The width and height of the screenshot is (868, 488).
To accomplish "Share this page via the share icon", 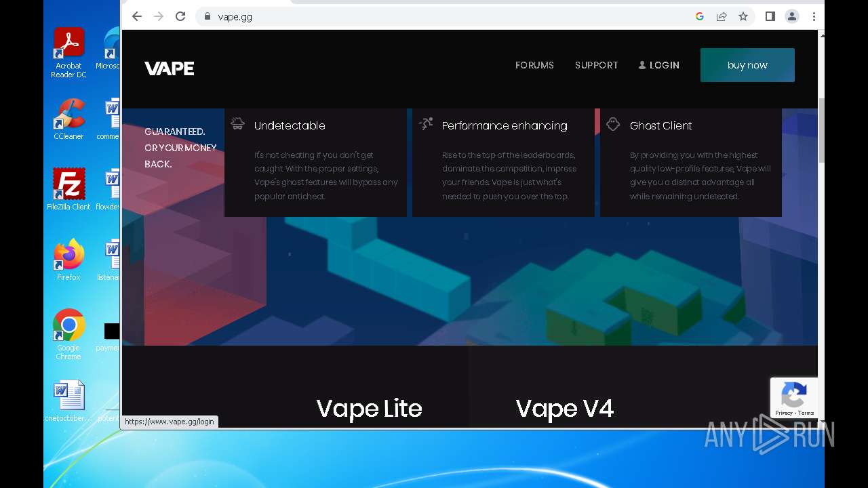I will coord(722,16).
